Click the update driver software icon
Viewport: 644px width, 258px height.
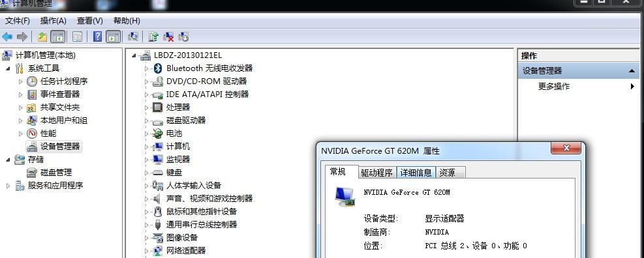tap(153, 37)
